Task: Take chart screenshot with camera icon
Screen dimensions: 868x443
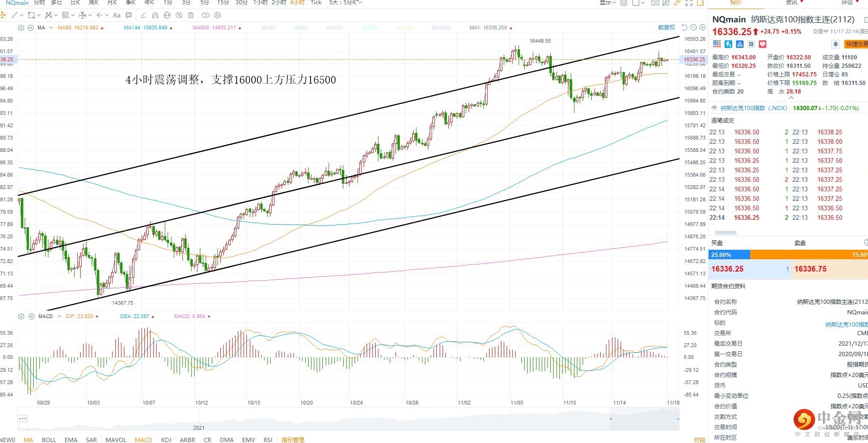Action: [655, 2]
